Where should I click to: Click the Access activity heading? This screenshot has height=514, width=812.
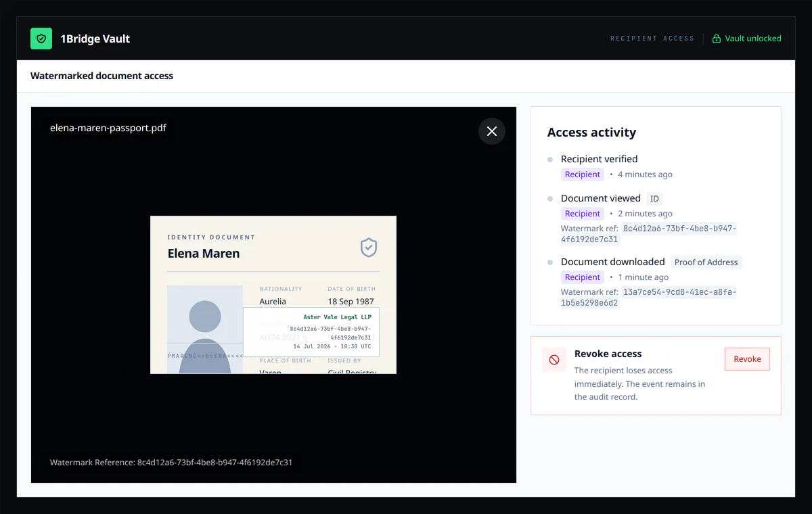pos(591,133)
